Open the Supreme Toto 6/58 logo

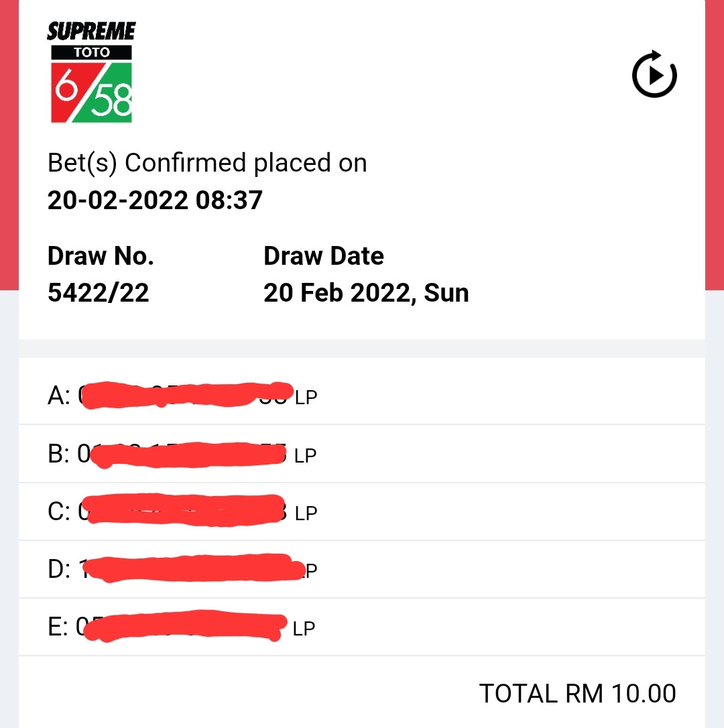pos(91,72)
